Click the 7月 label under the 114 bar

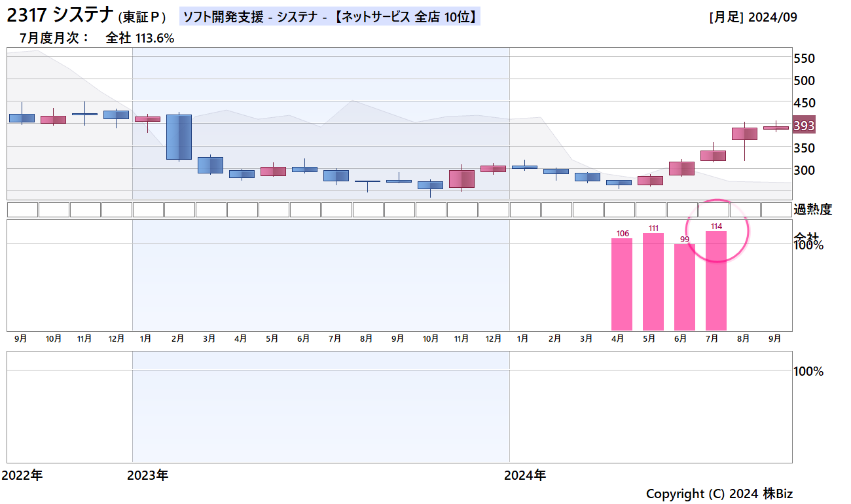(712, 338)
